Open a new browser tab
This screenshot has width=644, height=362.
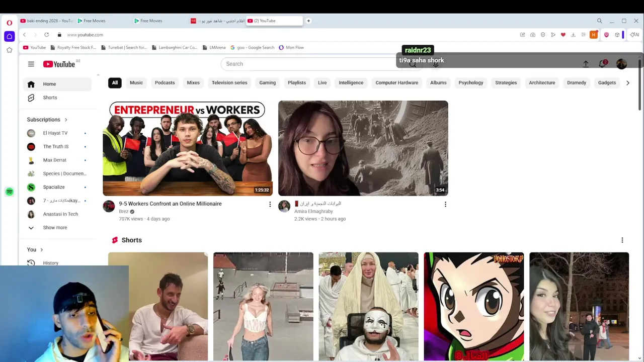[308, 21]
